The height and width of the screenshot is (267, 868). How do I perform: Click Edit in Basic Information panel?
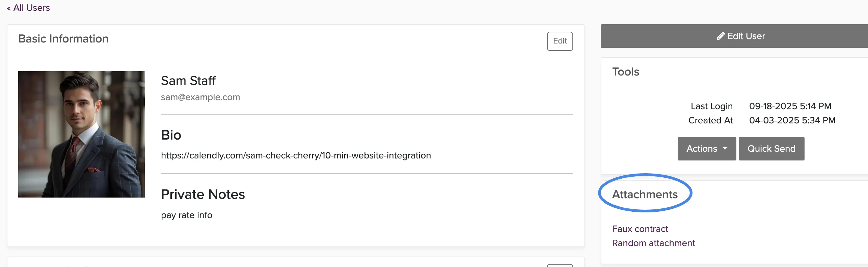pos(560,41)
